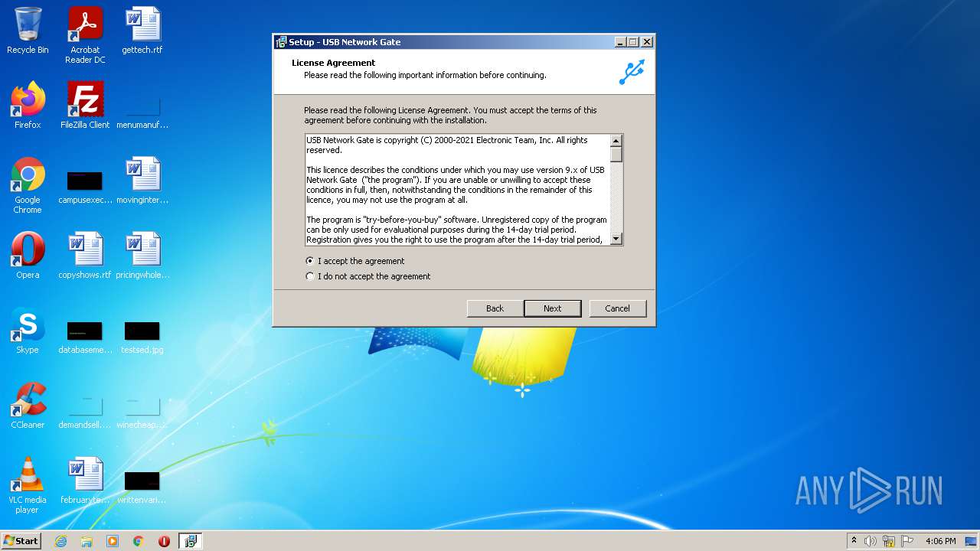Screen dimensions: 980x551
Task: Click the Back button
Action: [495, 308]
